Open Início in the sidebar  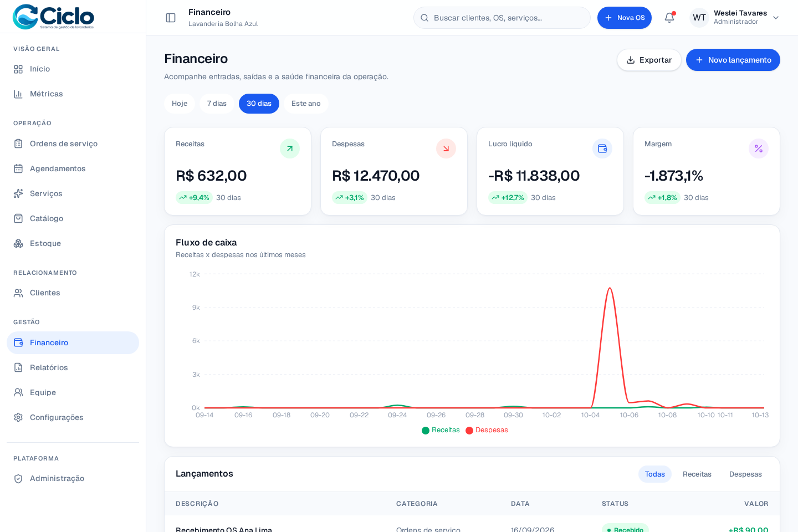click(x=73, y=69)
